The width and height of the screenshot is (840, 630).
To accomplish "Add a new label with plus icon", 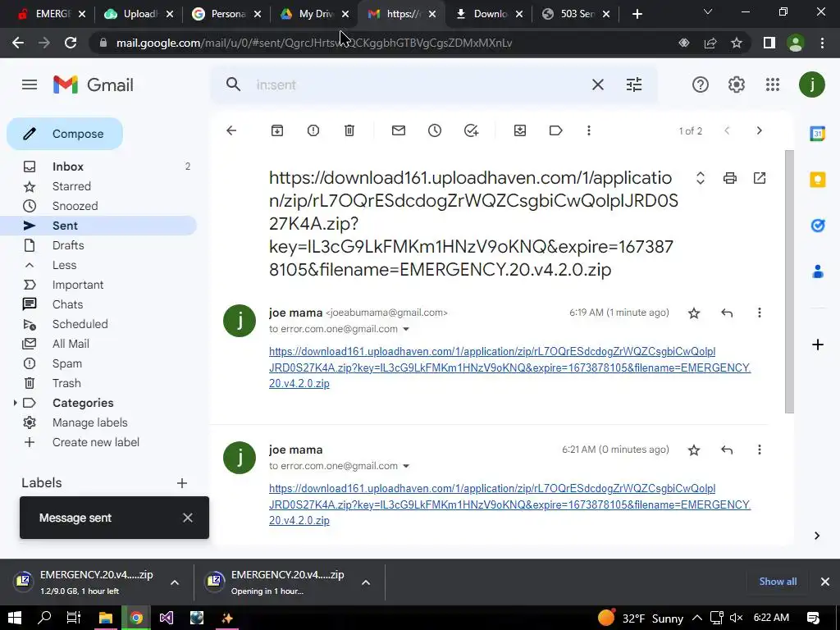I will pos(182,483).
